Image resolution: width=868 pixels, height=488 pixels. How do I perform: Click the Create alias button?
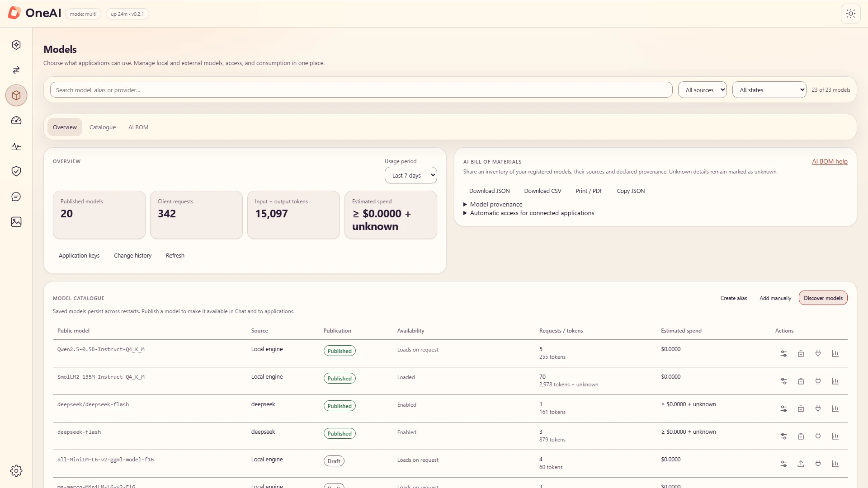[733, 298]
